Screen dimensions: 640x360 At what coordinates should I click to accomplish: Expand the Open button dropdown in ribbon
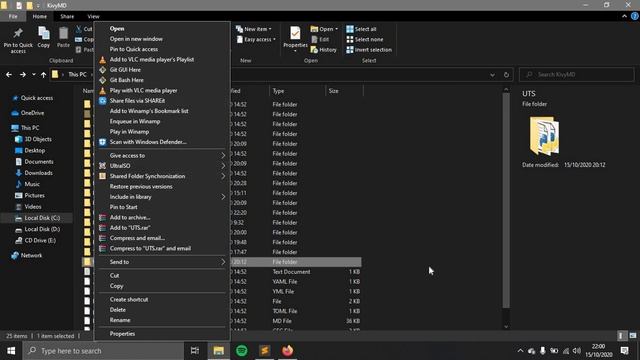336,29
